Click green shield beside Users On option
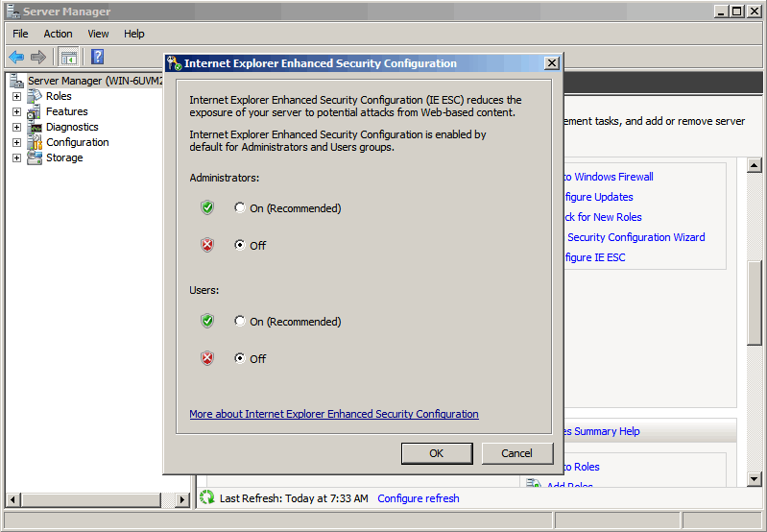This screenshot has height=532, width=767. [x=207, y=321]
